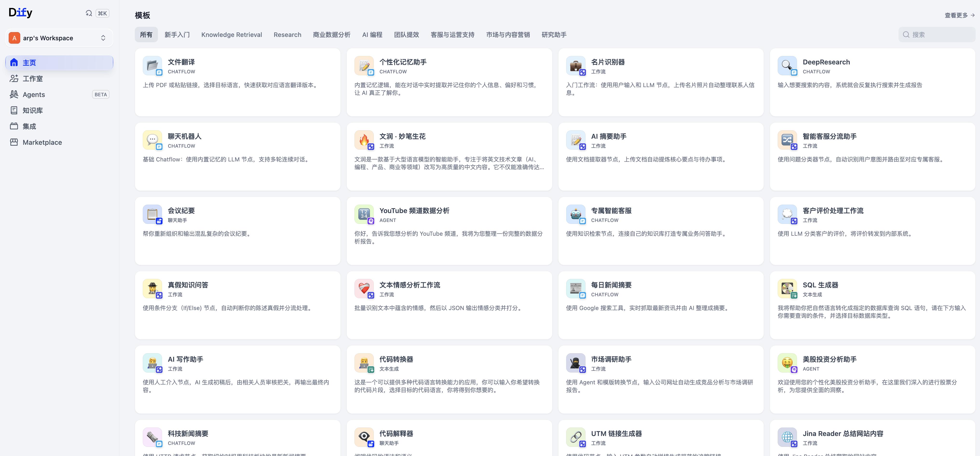980x456 pixels.
Task: Click the 代码转换器 technologist icon
Action: [364, 363]
